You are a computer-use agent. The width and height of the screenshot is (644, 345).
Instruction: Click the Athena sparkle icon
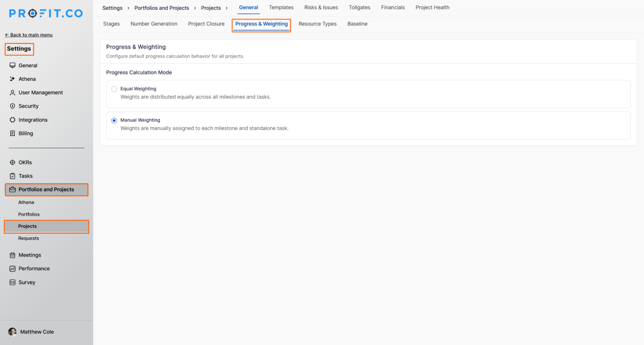click(x=13, y=79)
